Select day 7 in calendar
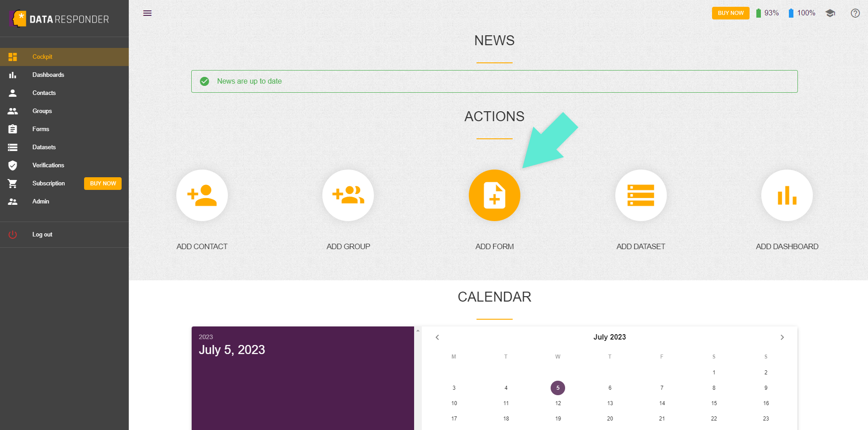 point(662,388)
